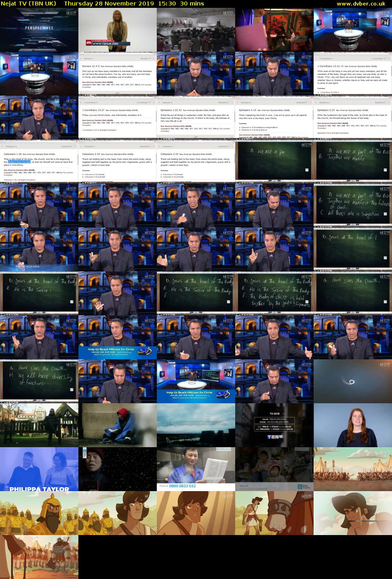Open studio-desk thumbnail with 'Help Us Reach Millions' banner

tap(196, 381)
